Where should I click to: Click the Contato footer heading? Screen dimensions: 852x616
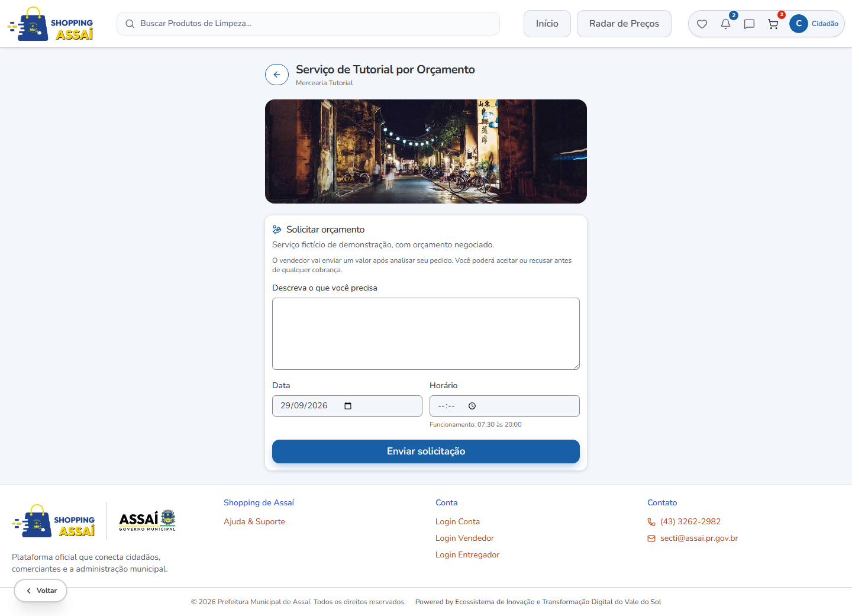tap(662, 502)
